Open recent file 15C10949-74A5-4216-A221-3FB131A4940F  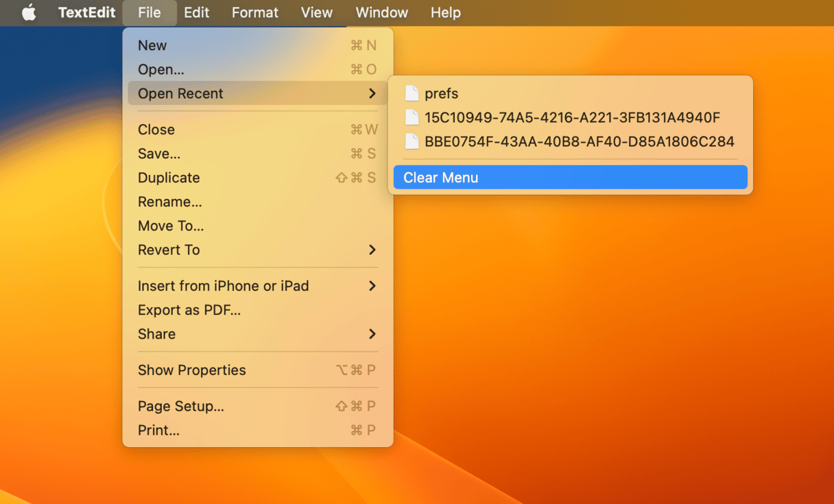tap(571, 117)
